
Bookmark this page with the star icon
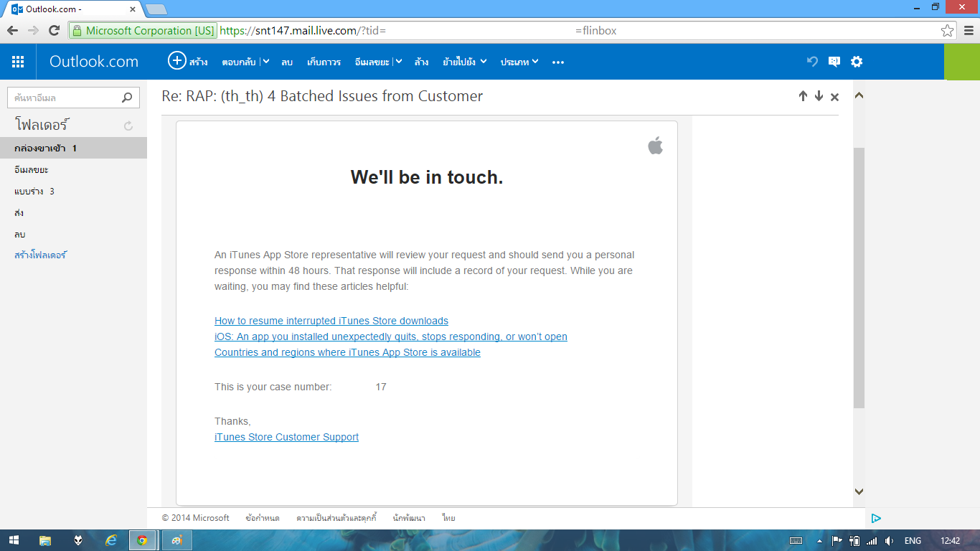[x=948, y=31]
